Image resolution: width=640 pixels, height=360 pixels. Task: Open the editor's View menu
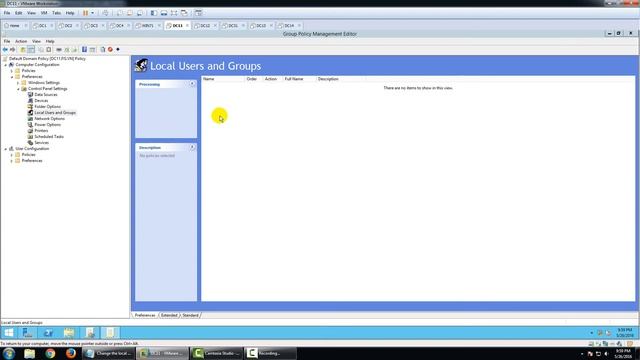coord(36,41)
